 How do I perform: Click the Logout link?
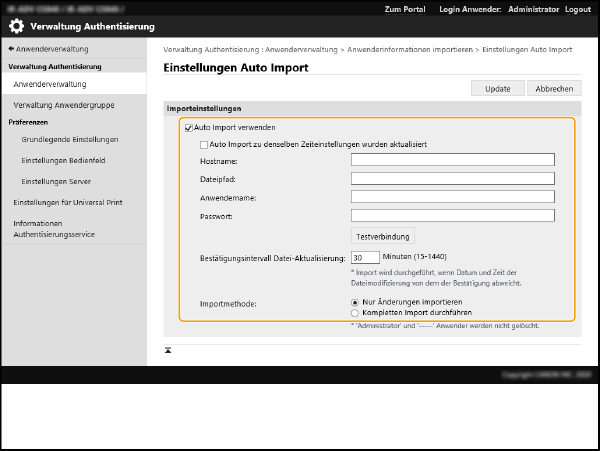577,9
